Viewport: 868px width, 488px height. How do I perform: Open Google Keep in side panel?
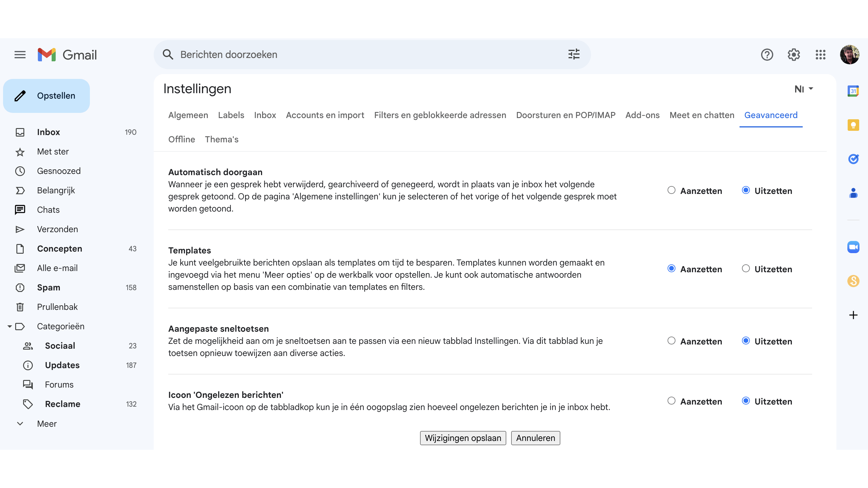[x=853, y=125]
